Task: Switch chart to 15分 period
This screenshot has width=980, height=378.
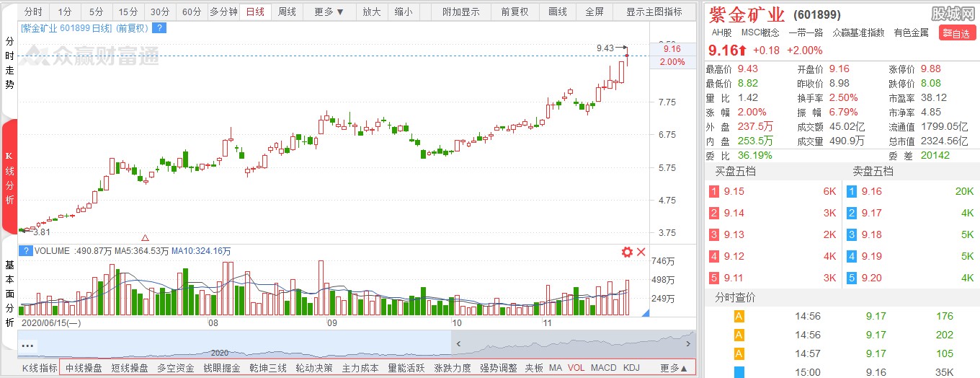Action: pos(128,12)
